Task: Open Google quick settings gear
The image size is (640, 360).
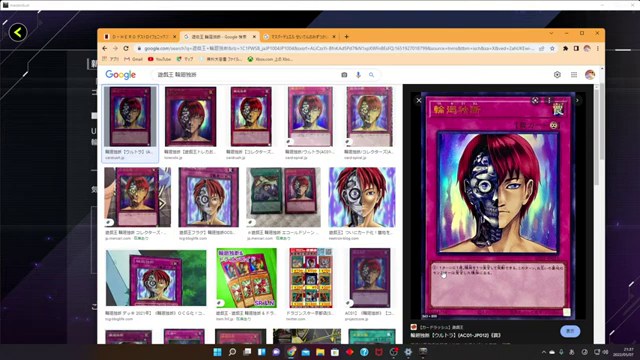Action: [x=557, y=75]
